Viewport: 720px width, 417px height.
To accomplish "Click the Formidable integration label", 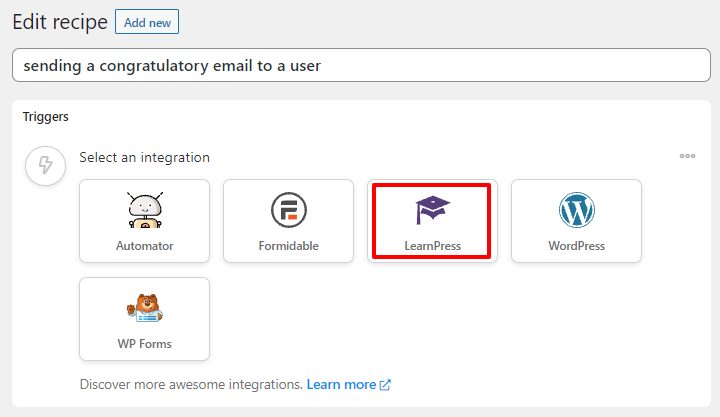I will tap(288, 246).
